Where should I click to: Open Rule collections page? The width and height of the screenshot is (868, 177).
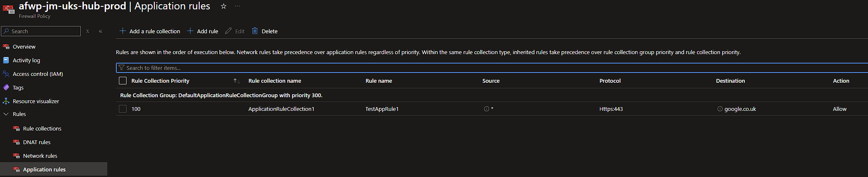click(42, 128)
